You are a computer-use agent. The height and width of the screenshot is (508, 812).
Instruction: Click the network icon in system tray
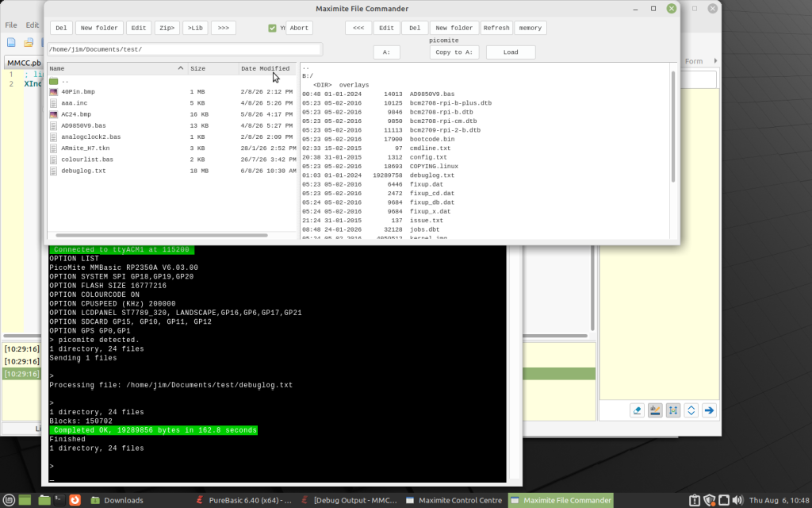[x=723, y=500]
